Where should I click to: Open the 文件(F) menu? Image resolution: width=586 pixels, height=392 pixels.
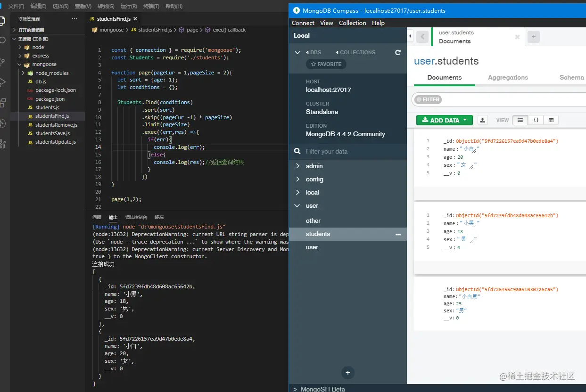(16, 6)
